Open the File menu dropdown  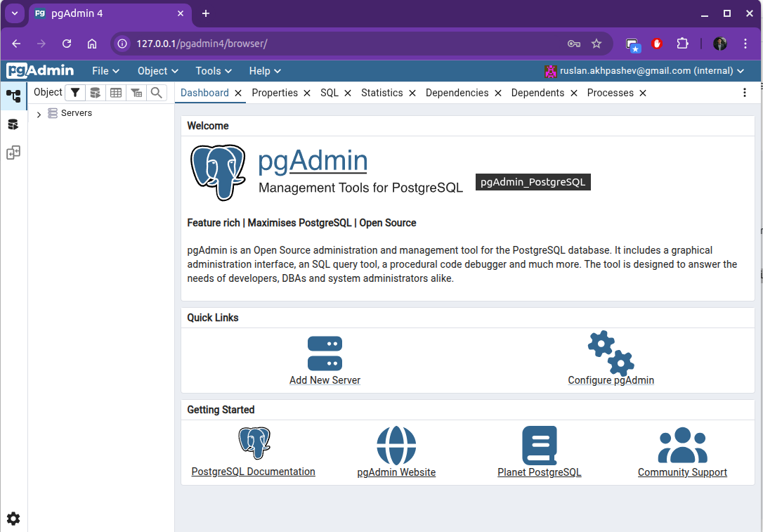pyautogui.click(x=105, y=71)
